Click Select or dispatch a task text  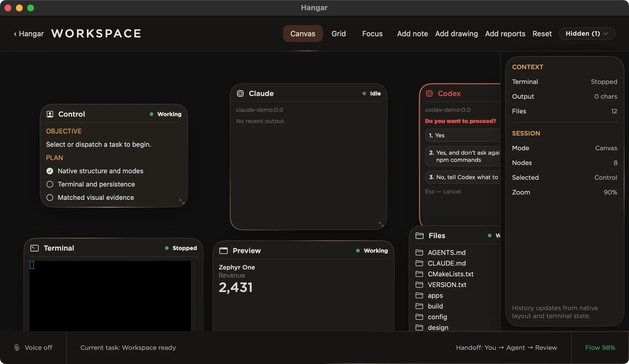(98, 144)
